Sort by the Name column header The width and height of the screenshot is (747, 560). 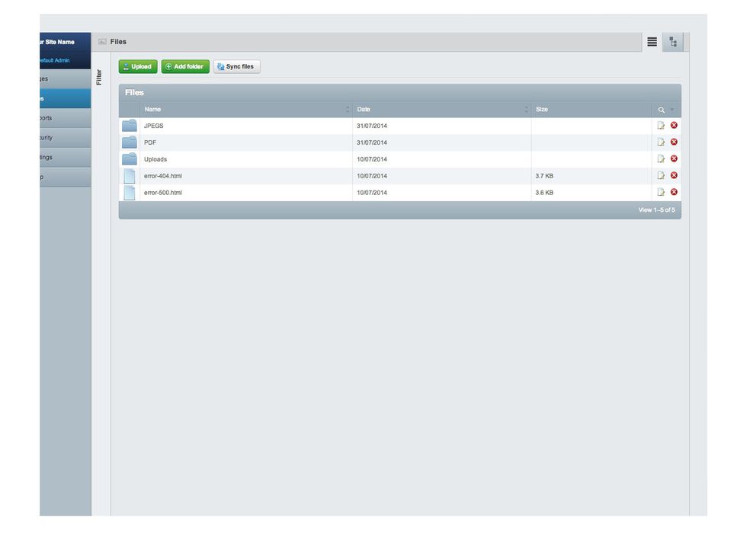pyautogui.click(x=152, y=110)
